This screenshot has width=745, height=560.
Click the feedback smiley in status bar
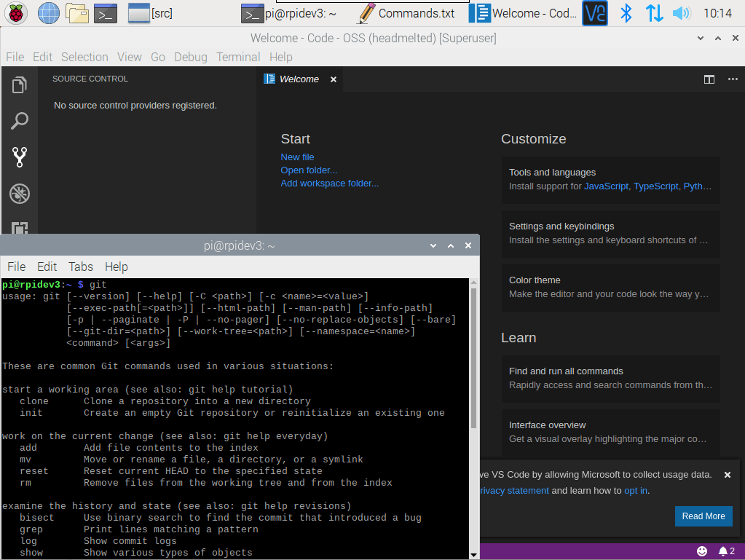pyautogui.click(x=702, y=551)
